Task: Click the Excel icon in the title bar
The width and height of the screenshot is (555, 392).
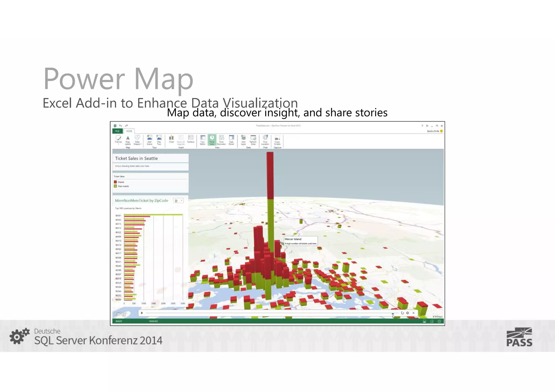Action: click(x=115, y=126)
